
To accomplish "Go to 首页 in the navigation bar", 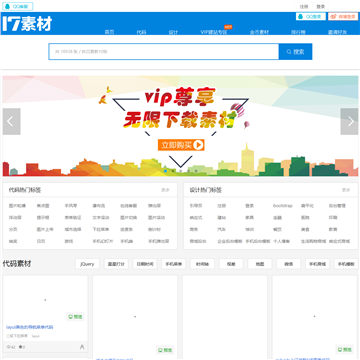I will coord(110,32).
